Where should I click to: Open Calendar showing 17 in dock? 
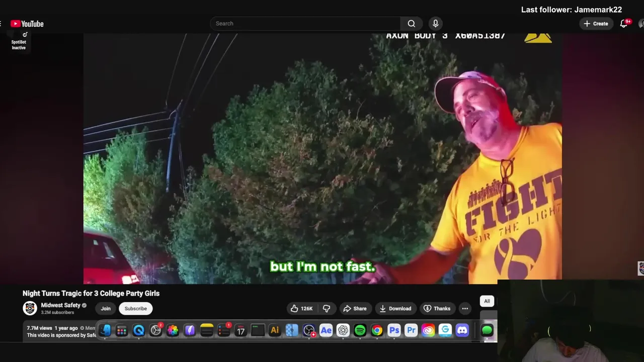[x=240, y=330]
